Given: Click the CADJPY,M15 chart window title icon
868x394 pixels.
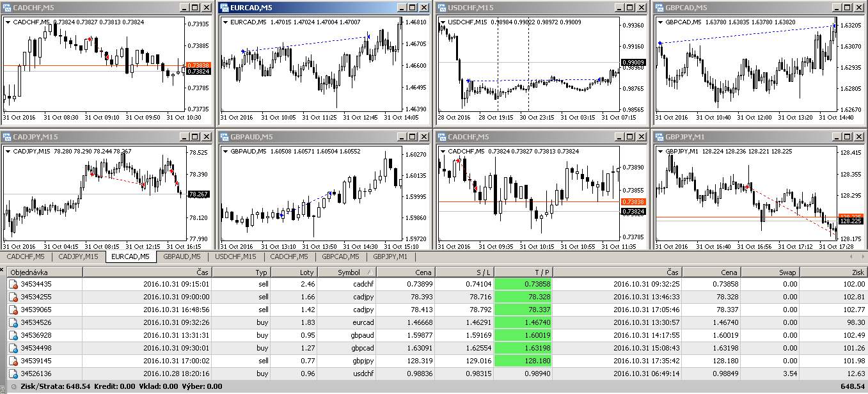Looking at the screenshot, I should 6,137.
